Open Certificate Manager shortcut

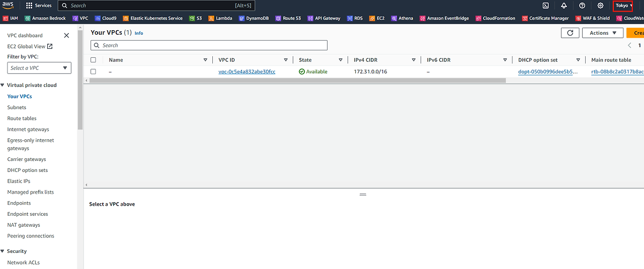coord(545,18)
